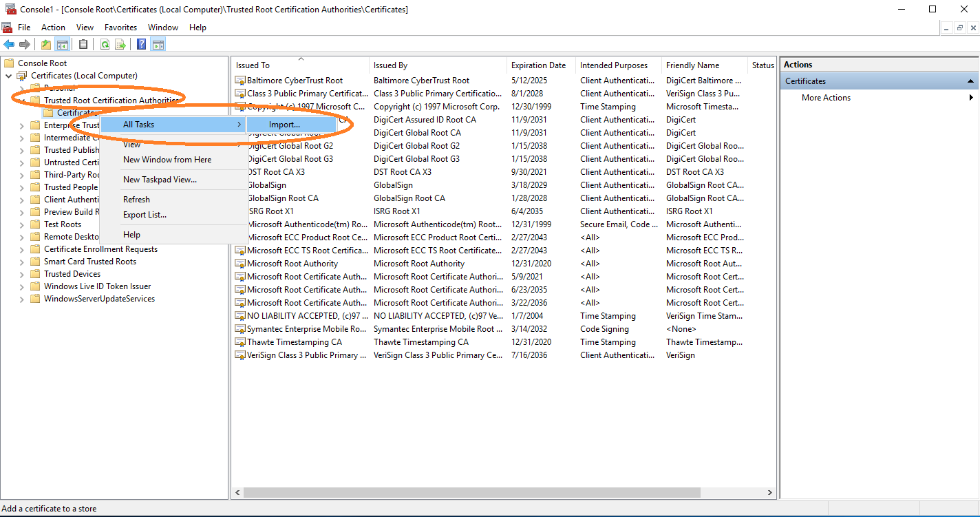
Task: Click the Back navigation arrow
Action: point(9,44)
